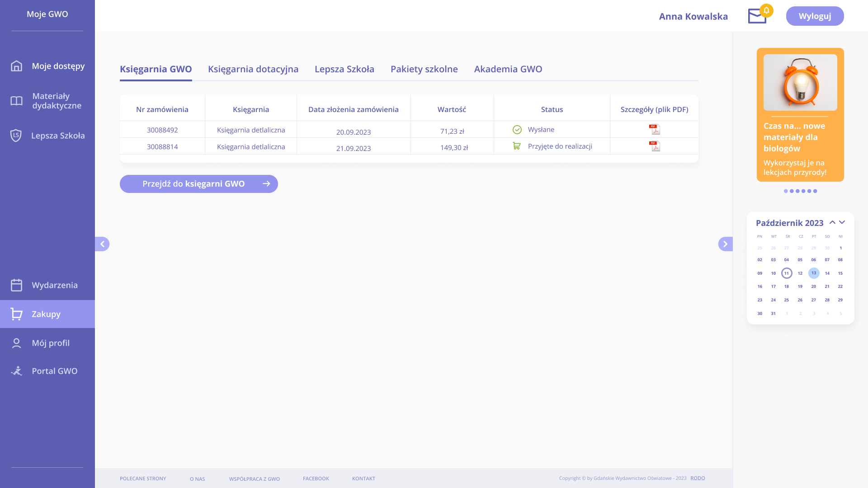Select the Zakupy cart icon

point(16,314)
